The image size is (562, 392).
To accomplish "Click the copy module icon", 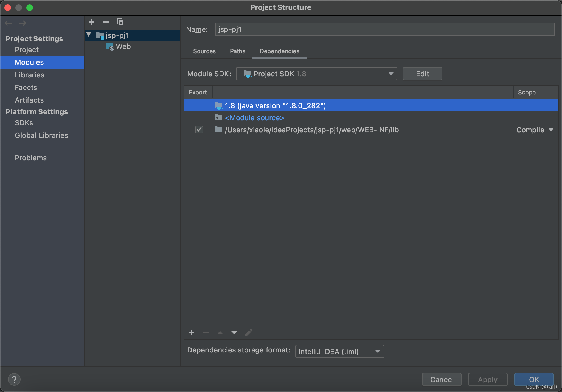I will [120, 22].
